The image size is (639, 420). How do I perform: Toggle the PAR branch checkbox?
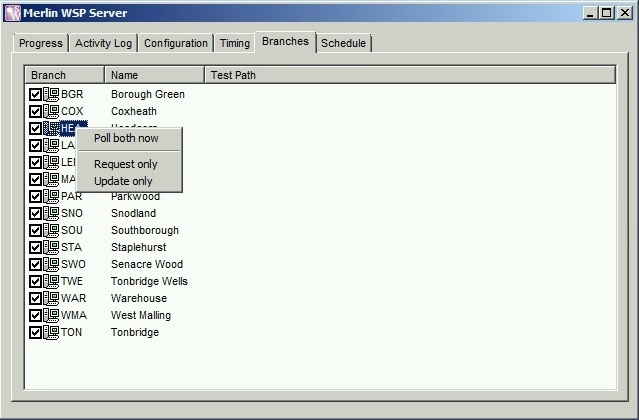click(35, 196)
